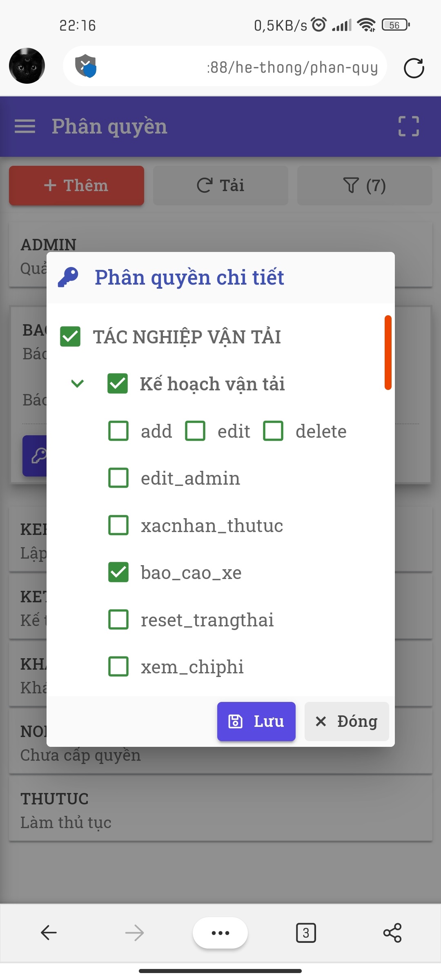The height and width of the screenshot is (980, 441).
Task: Tap the shield tracking protection icon
Action: [x=86, y=66]
